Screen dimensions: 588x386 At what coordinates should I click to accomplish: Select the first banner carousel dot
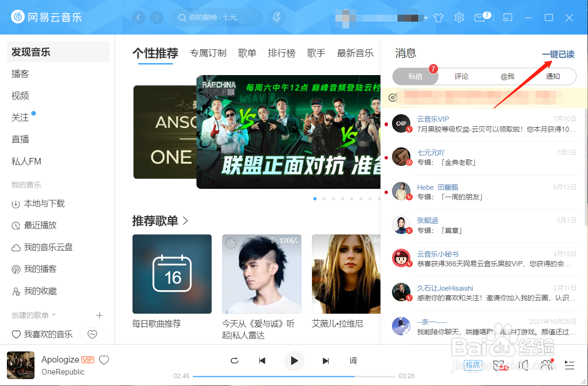315,199
